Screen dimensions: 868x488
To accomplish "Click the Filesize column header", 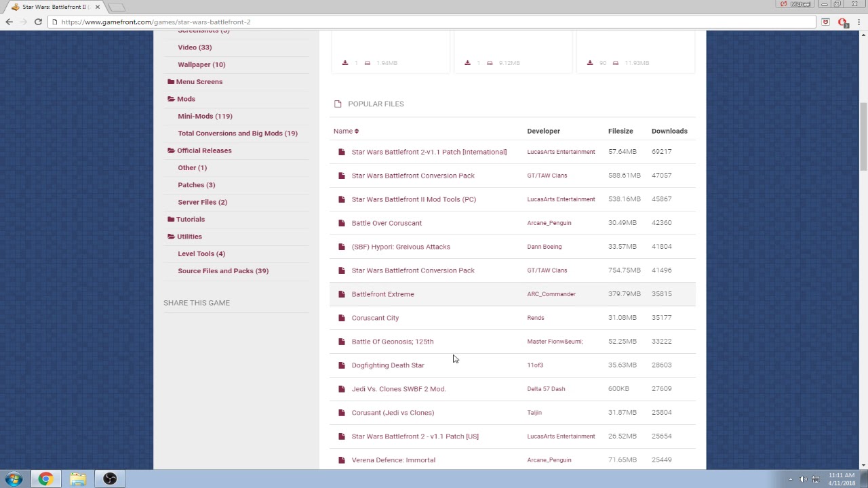I will point(620,131).
